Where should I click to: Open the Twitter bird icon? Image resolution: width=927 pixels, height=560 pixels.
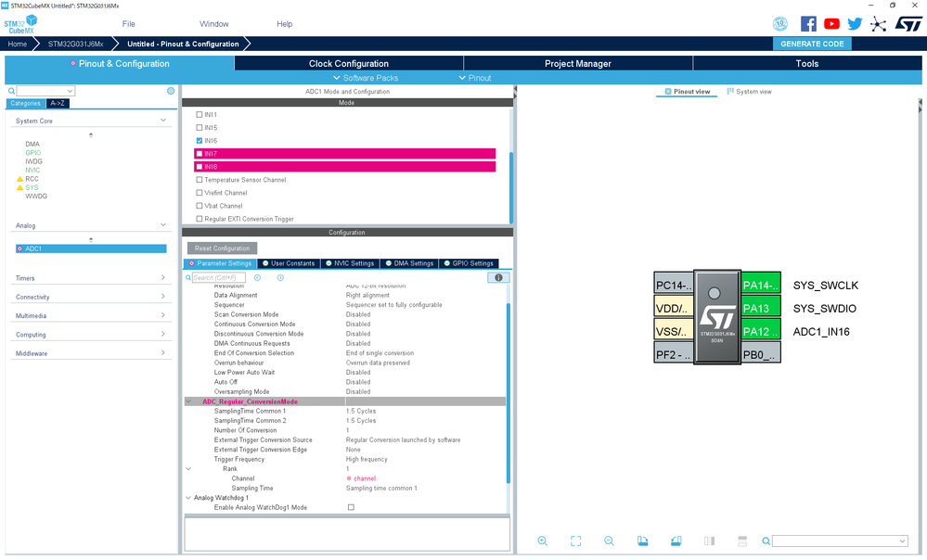click(855, 23)
